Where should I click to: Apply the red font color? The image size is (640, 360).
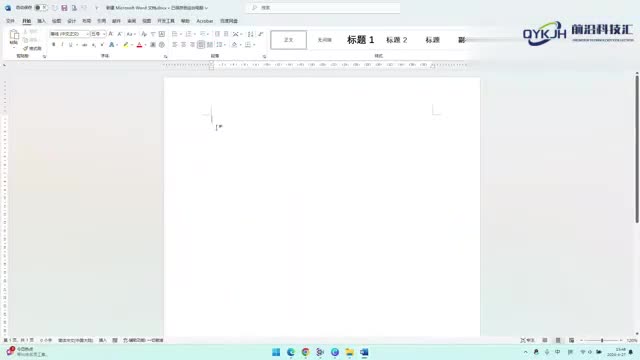(139, 45)
